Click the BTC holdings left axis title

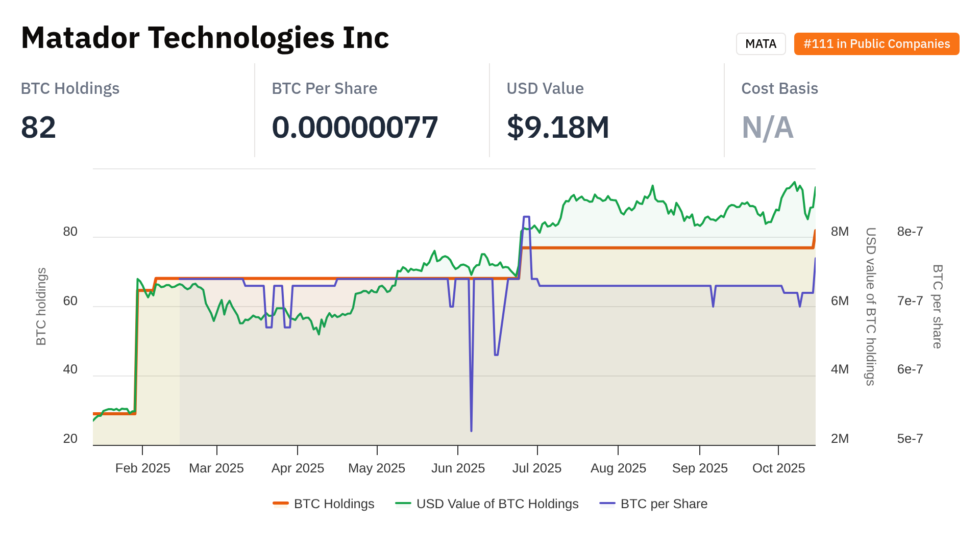(41, 306)
